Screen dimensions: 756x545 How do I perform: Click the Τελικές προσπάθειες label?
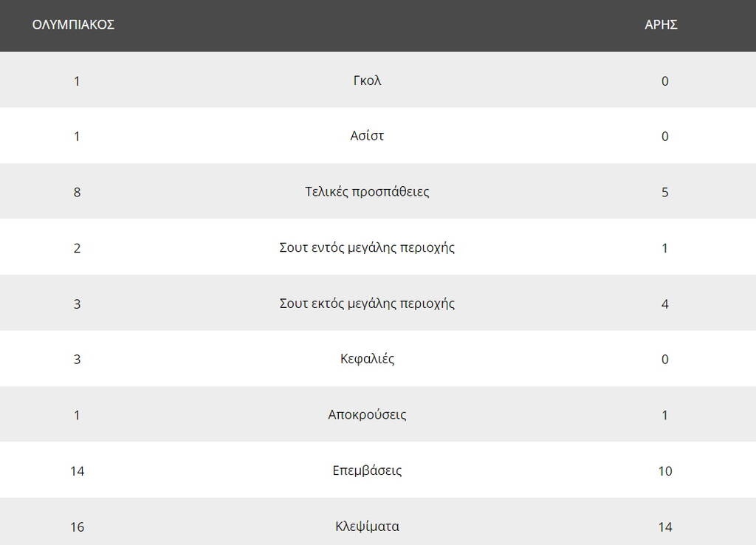coord(367,192)
